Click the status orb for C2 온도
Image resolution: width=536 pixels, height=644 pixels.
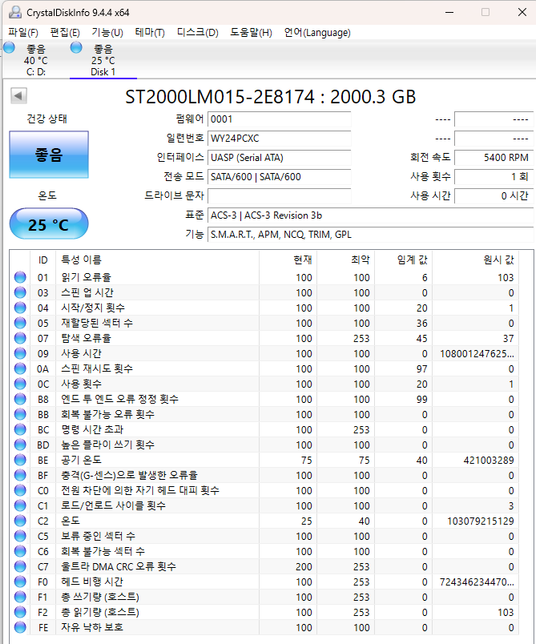20,521
